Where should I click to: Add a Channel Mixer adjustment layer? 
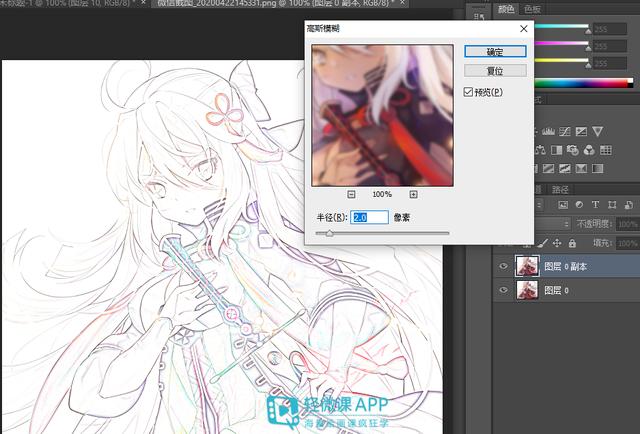[589, 150]
